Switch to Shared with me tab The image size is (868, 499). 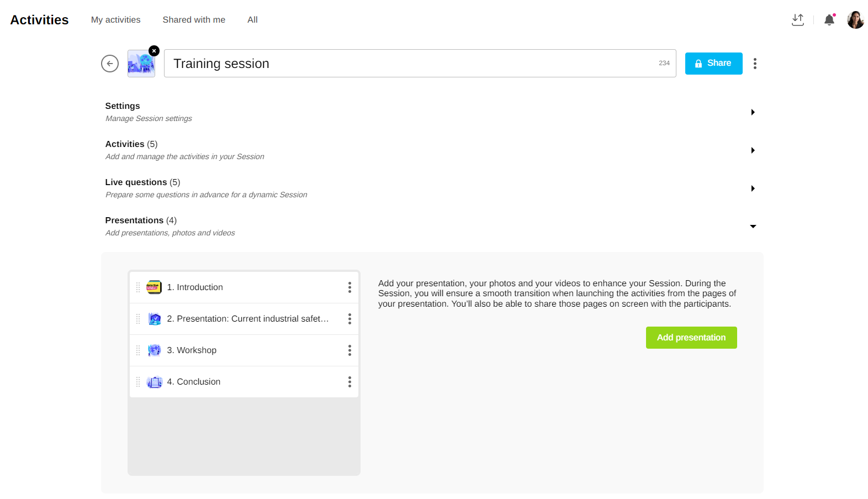coord(194,20)
